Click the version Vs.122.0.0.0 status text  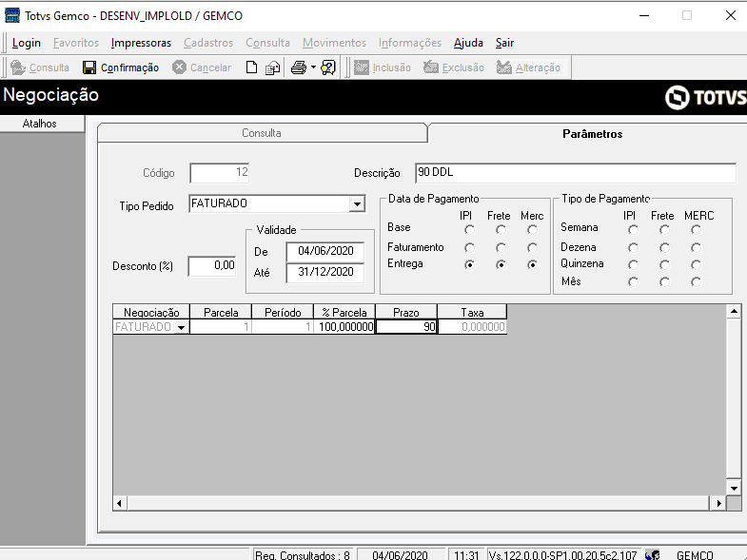click(562, 554)
